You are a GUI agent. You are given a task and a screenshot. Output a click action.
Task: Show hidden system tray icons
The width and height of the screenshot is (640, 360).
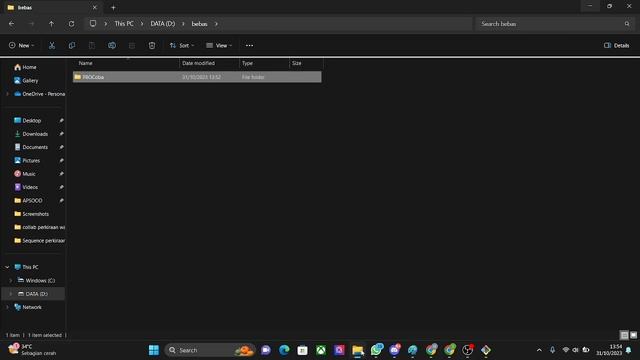[539, 350]
